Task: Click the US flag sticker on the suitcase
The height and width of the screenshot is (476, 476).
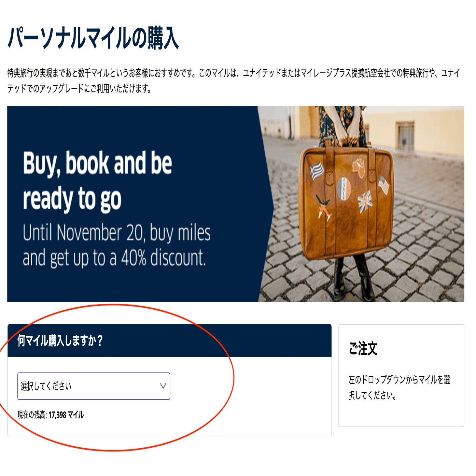Action: 384,185
